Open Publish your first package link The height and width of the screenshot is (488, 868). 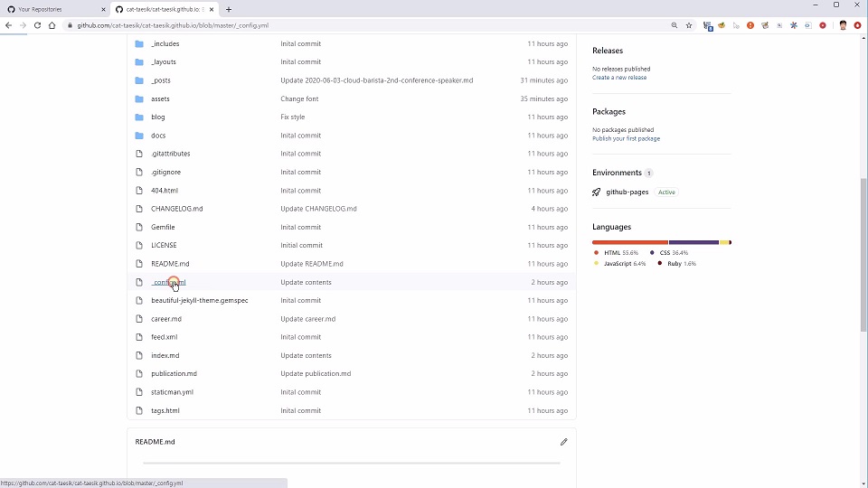tap(626, 138)
